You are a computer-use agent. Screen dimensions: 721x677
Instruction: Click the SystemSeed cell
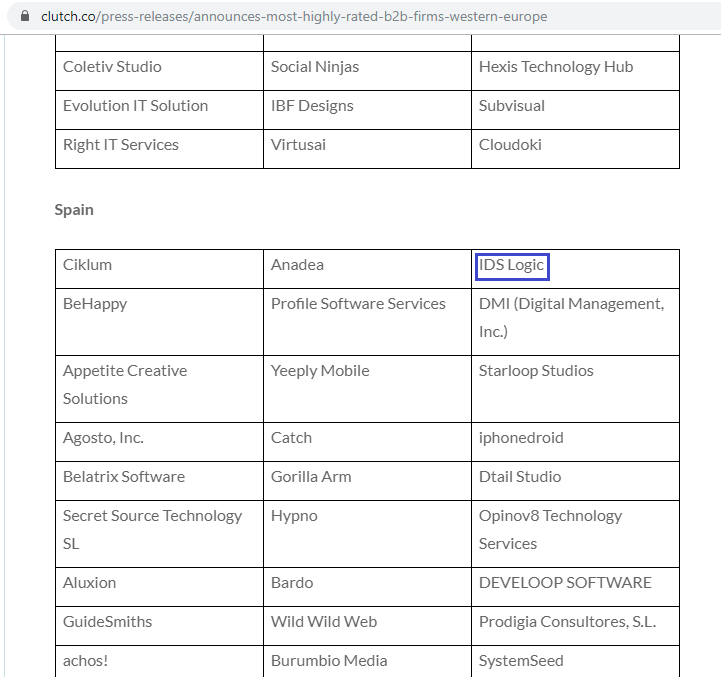575,661
